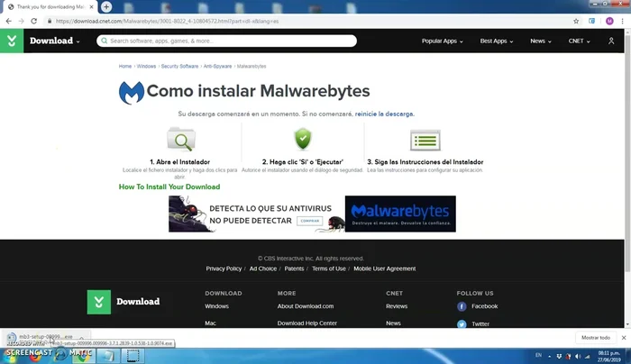Click the 'Mostrar todo' downloads button
The width and height of the screenshot is (631, 364).
pyautogui.click(x=596, y=338)
